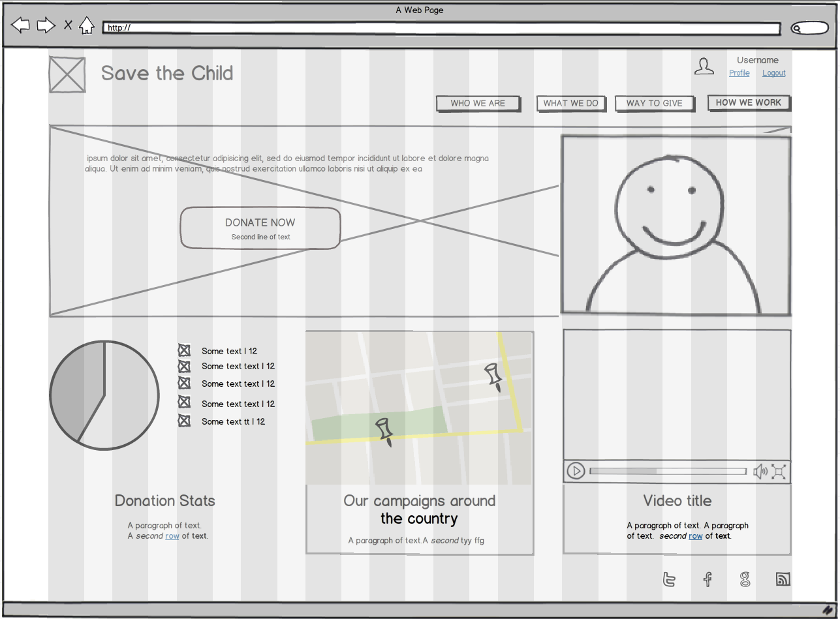840x619 pixels.
Task: Click the video progress slider
Action: coord(668,471)
